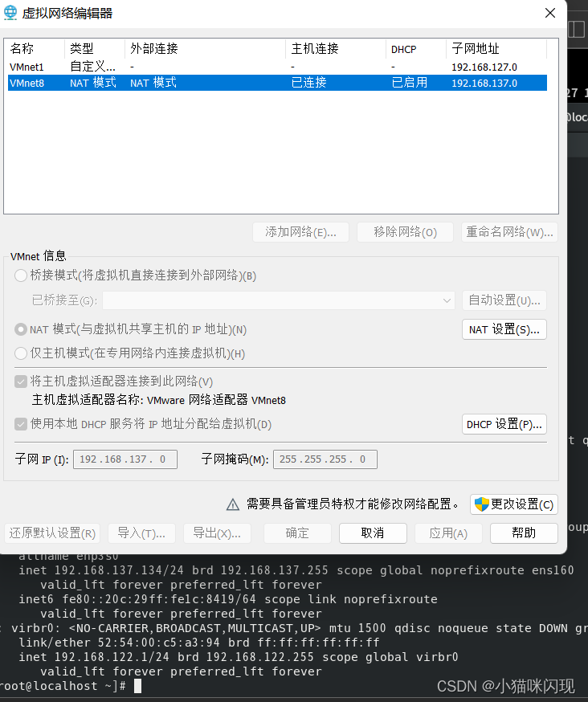Select the 仅主机模式 radio button
The width and height of the screenshot is (588, 702).
coord(21,353)
